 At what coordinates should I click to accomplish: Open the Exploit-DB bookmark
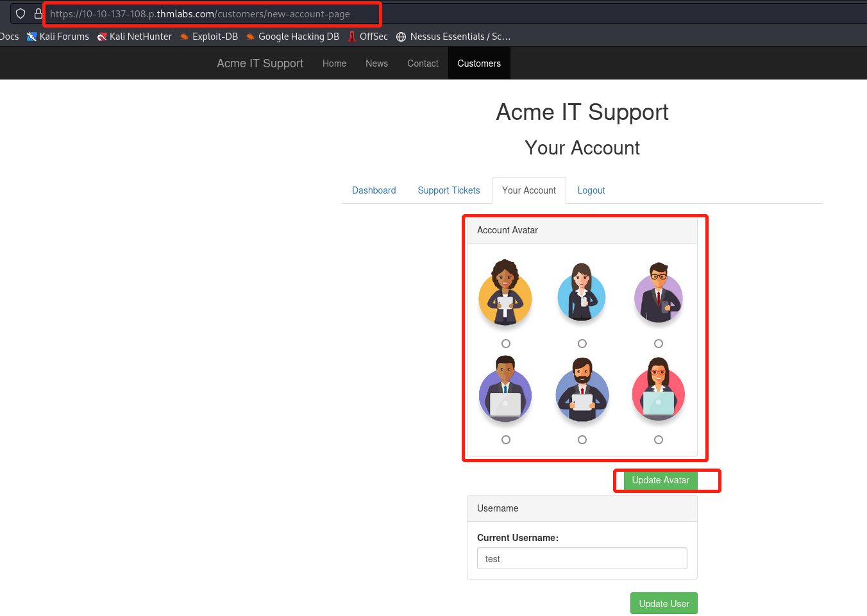(209, 37)
